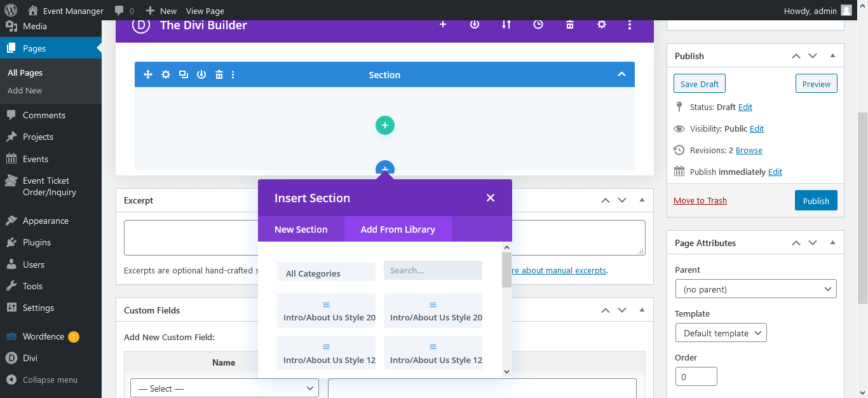This screenshot has height=398, width=868.
Task: Open Appearance menu in sidebar
Action: (51, 221)
